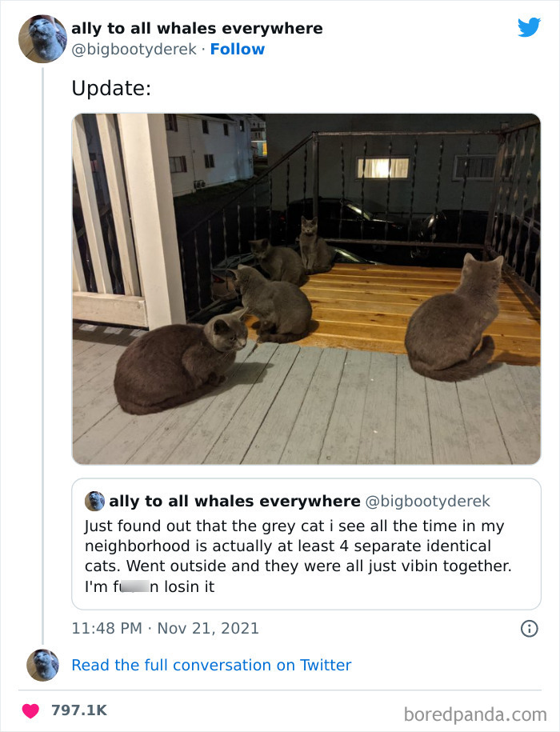Click the boredpanda.com watermark
The width and height of the screenshot is (560, 732).
click(x=476, y=712)
